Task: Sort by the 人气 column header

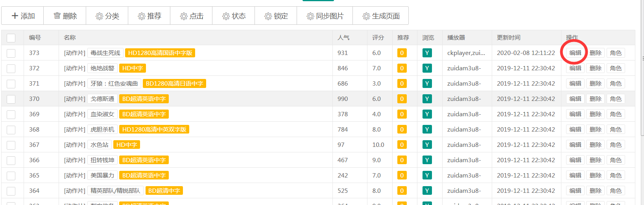Action: click(343, 38)
